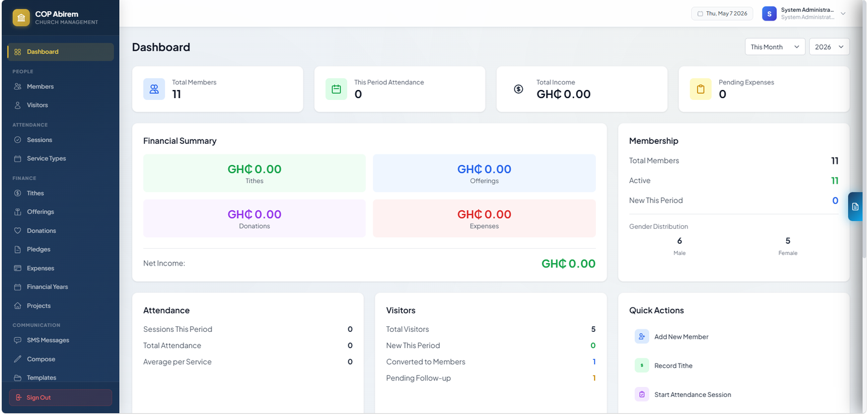Image resolution: width=868 pixels, height=415 pixels.
Task: Select Compose in the sidebar
Action: 61,359
